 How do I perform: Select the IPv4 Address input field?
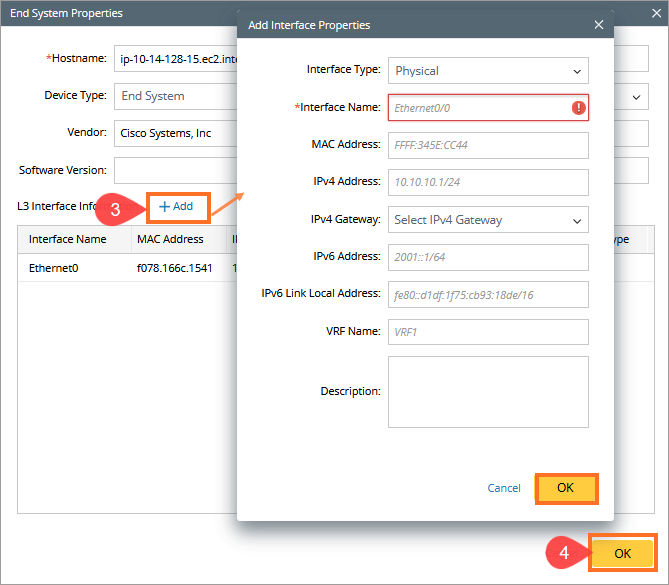tap(487, 182)
